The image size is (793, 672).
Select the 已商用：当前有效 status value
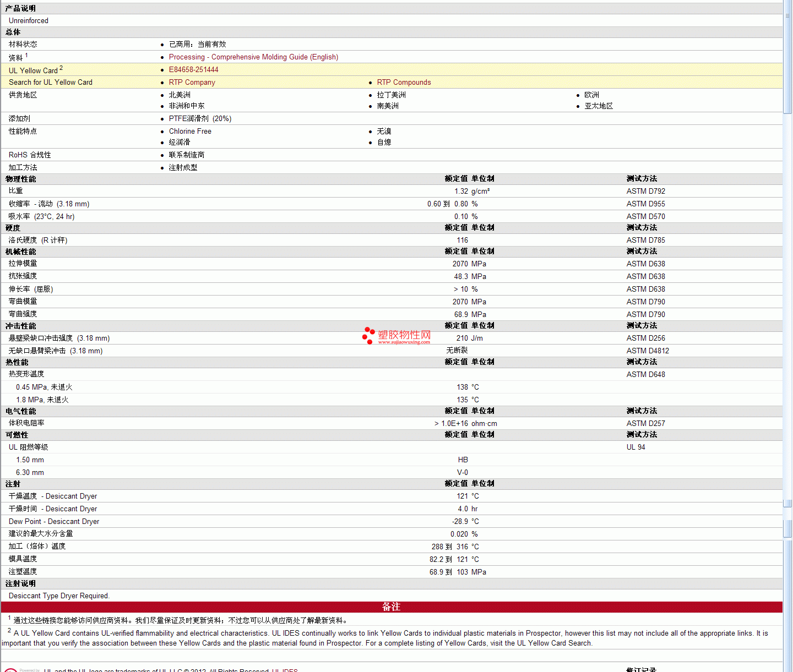click(197, 44)
